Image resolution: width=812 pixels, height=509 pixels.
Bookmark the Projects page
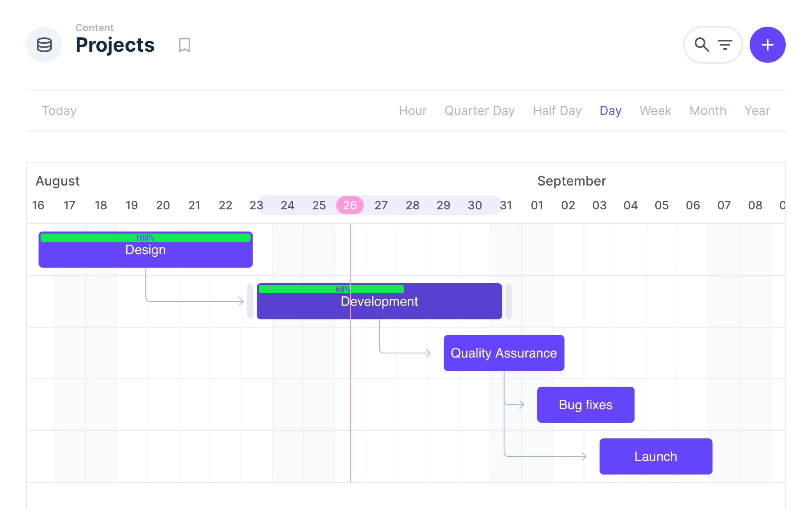click(x=185, y=45)
